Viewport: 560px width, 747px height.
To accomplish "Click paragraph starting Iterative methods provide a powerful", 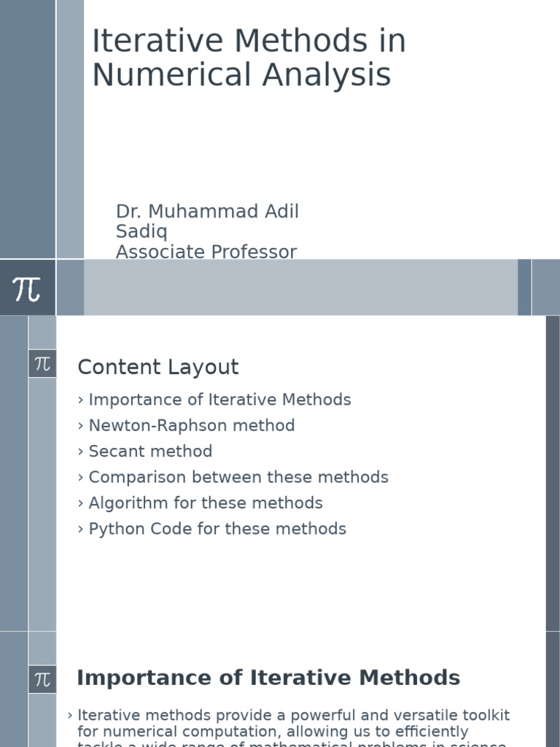I will click(x=293, y=724).
